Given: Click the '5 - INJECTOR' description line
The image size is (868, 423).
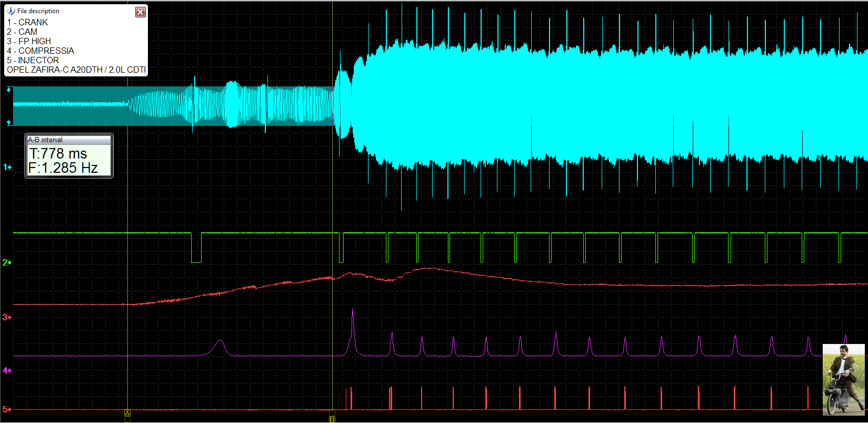Looking at the screenshot, I should [x=33, y=60].
